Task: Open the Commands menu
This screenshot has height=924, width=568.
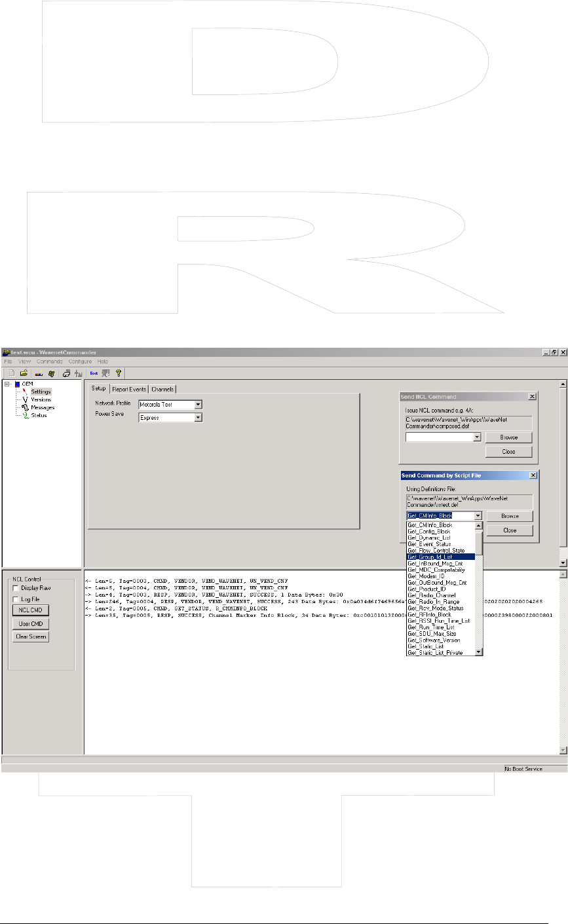Action: click(x=50, y=361)
